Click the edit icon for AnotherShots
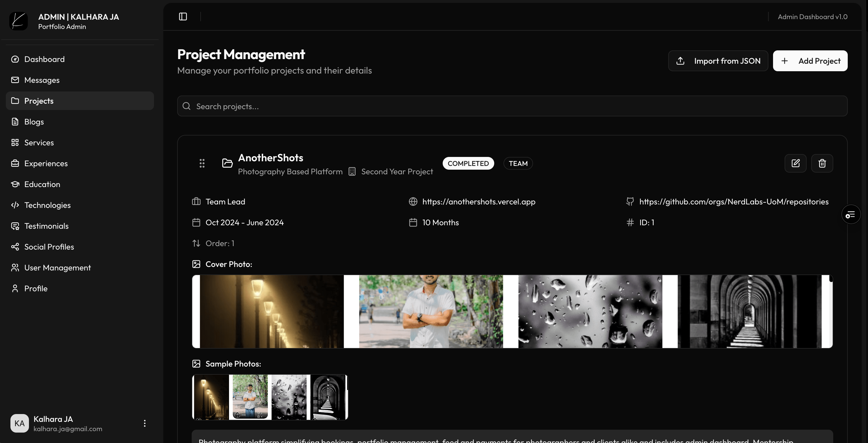The width and height of the screenshot is (868, 443). tap(795, 163)
